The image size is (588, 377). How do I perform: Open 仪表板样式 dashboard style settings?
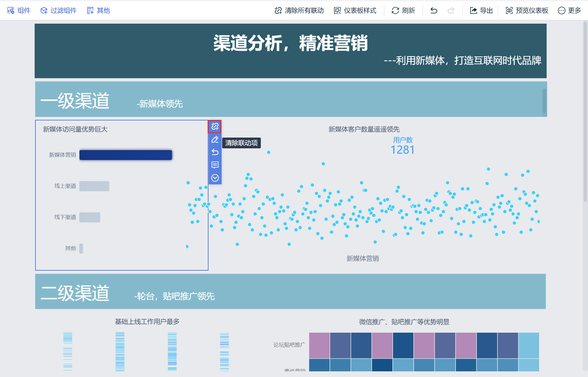pyautogui.click(x=355, y=10)
